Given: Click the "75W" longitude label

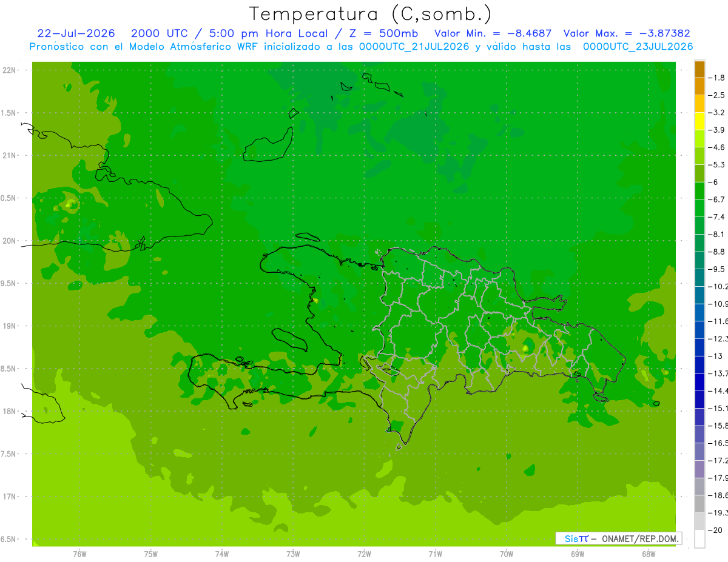Looking at the screenshot, I should click(151, 554).
